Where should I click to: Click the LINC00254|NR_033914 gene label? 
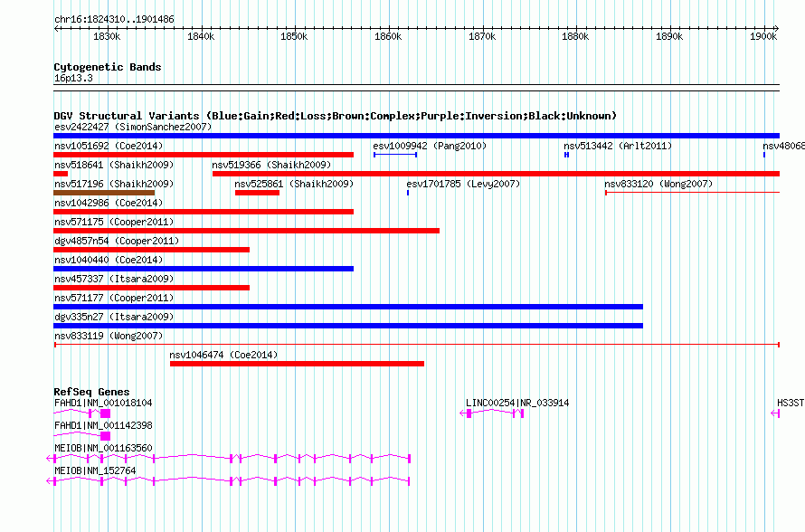click(517, 404)
